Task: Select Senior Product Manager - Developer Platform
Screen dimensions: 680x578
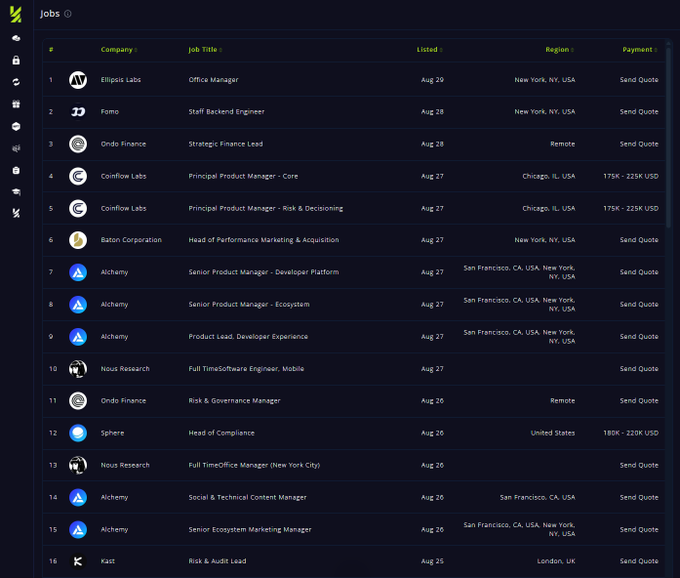Action: click(264, 272)
